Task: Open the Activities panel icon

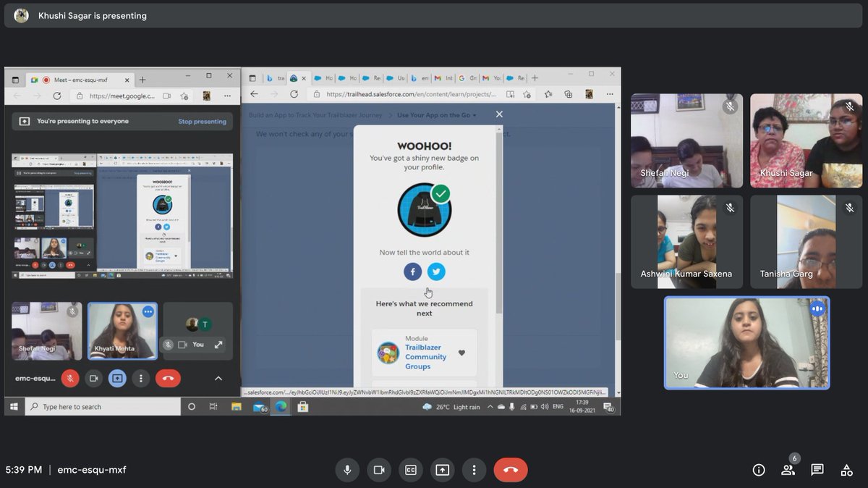Action: [846, 470]
